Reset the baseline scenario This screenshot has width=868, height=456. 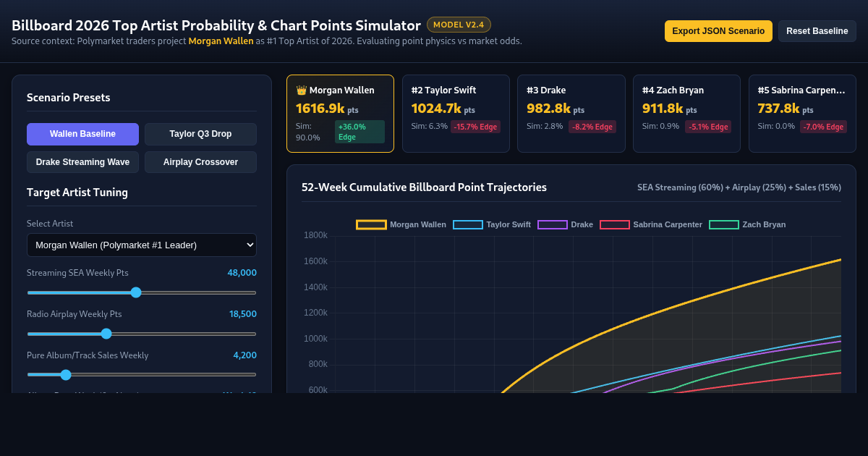[817, 31]
